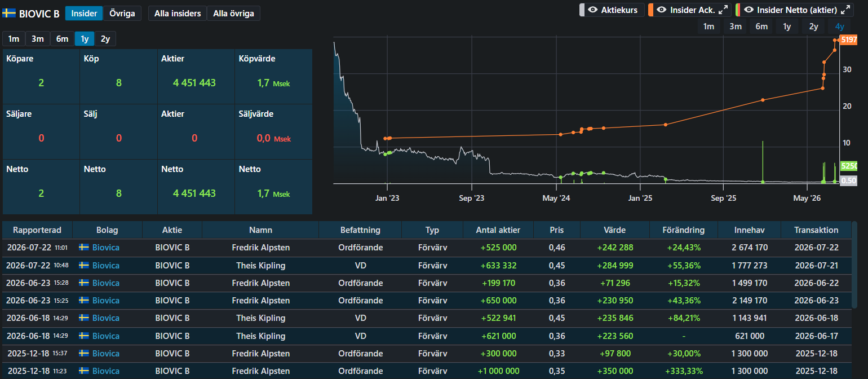Toggle the Insider Ack. eye icon
The width and height of the screenshot is (868, 379).
click(662, 10)
